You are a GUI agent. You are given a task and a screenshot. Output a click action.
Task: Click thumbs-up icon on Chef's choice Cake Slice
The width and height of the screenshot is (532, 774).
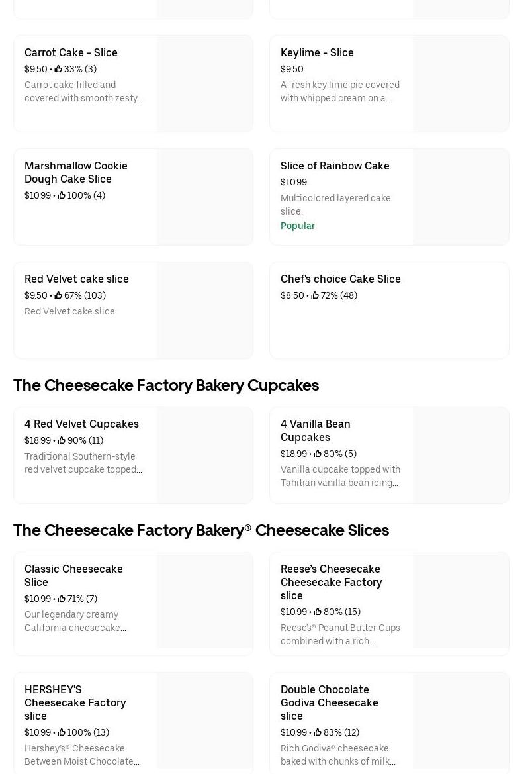(315, 295)
